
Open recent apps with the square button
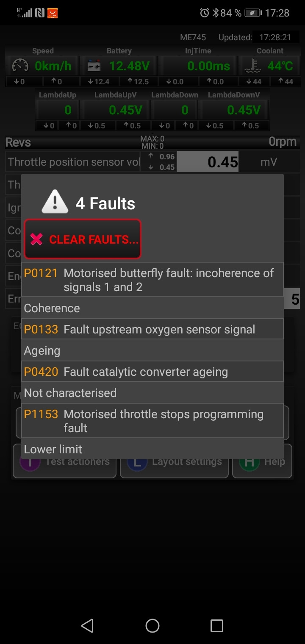[x=216, y=626]
